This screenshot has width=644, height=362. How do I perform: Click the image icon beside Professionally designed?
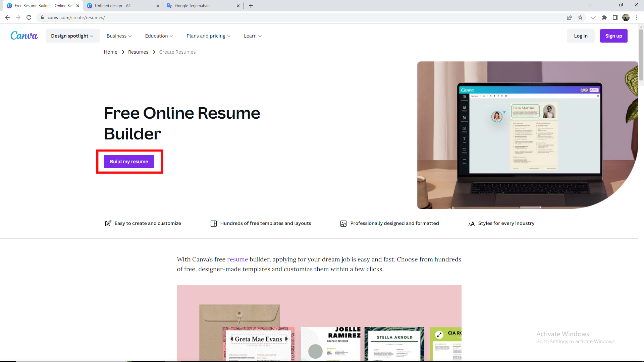[343, 224]
